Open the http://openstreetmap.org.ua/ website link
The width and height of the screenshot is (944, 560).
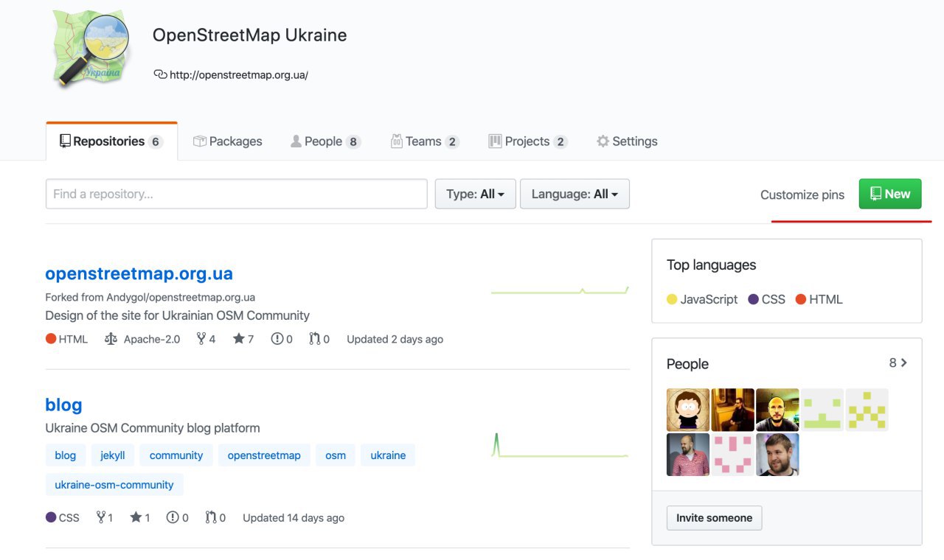coord(238,74)
